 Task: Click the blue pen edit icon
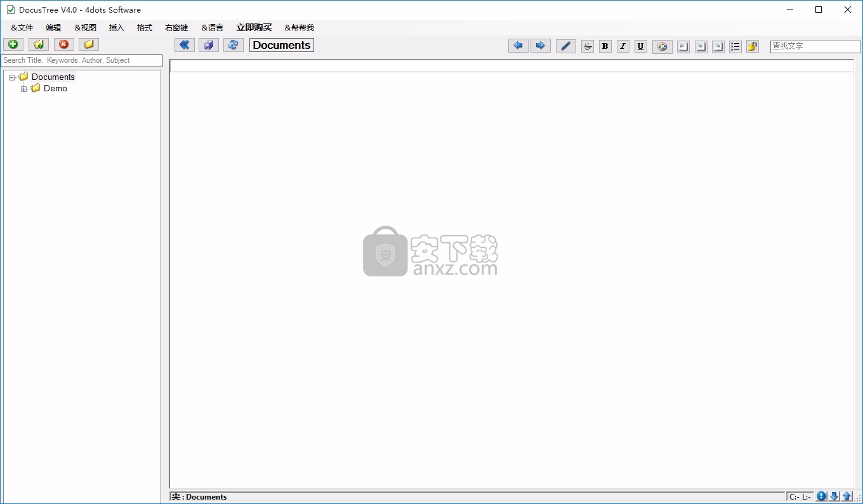tap(566, 46)
